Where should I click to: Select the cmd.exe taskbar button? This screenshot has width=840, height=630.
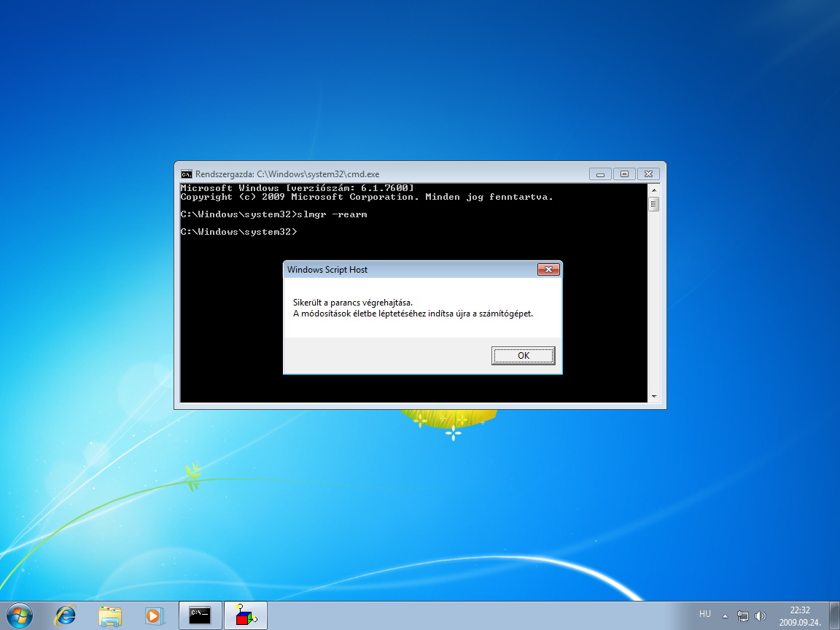coord(200,615)
